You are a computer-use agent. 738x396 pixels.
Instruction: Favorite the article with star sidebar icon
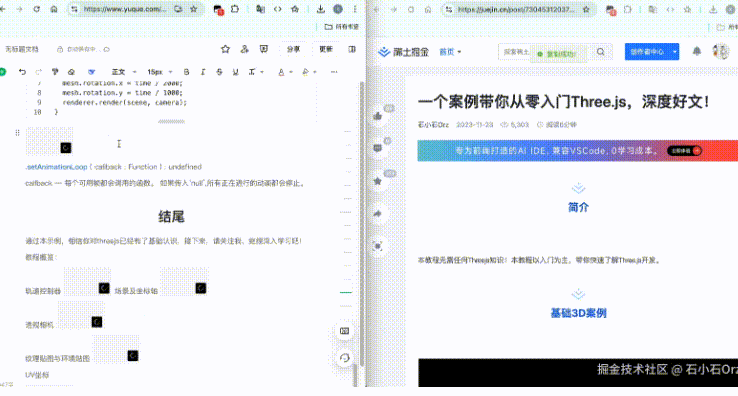pyautogui.click(x=377, y=181)
